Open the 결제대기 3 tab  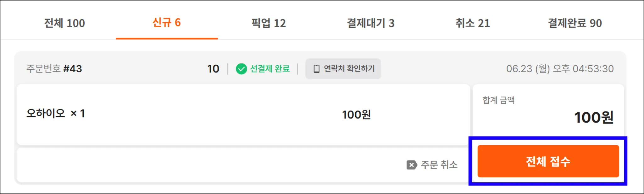371,23
